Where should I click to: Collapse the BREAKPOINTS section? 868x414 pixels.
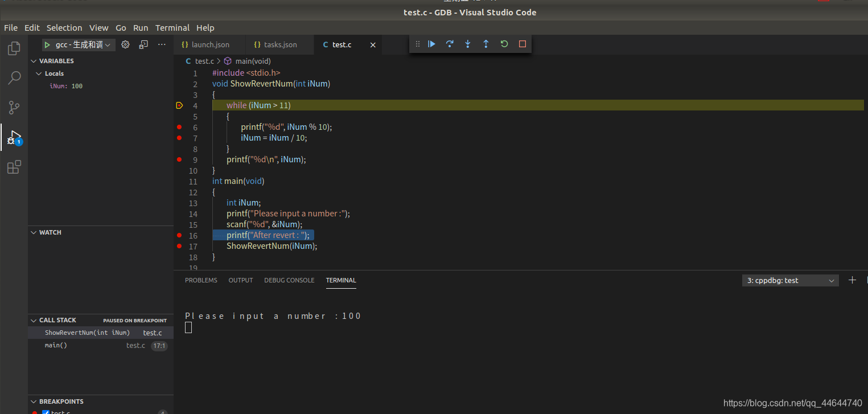point(34,401)
